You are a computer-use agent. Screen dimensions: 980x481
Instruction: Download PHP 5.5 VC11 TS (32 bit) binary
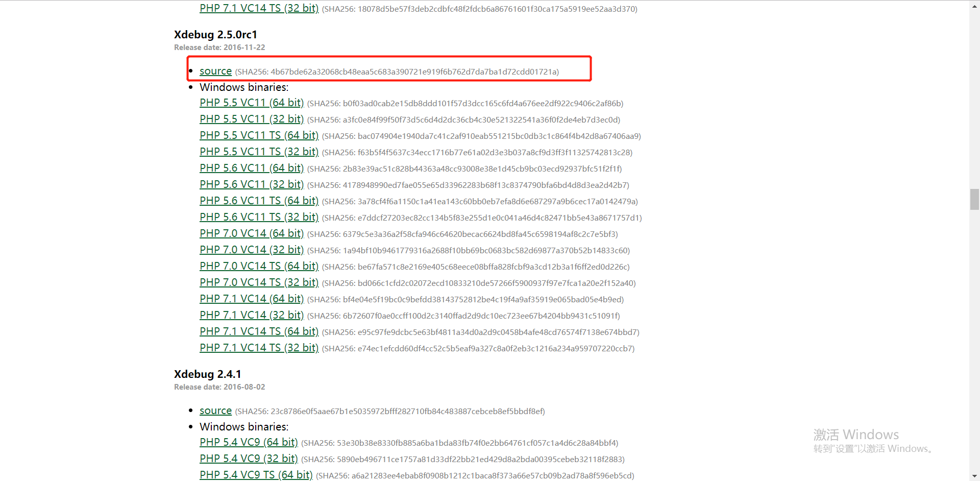click(x=259, y=152)
